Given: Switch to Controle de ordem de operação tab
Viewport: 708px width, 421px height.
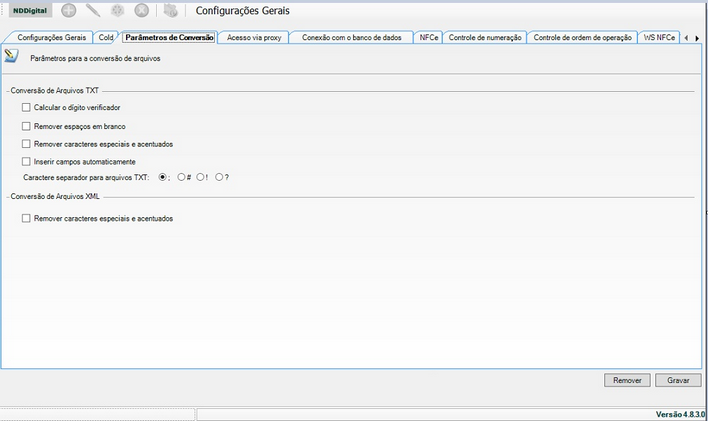Looking at the screenshot, I should 582,37.
